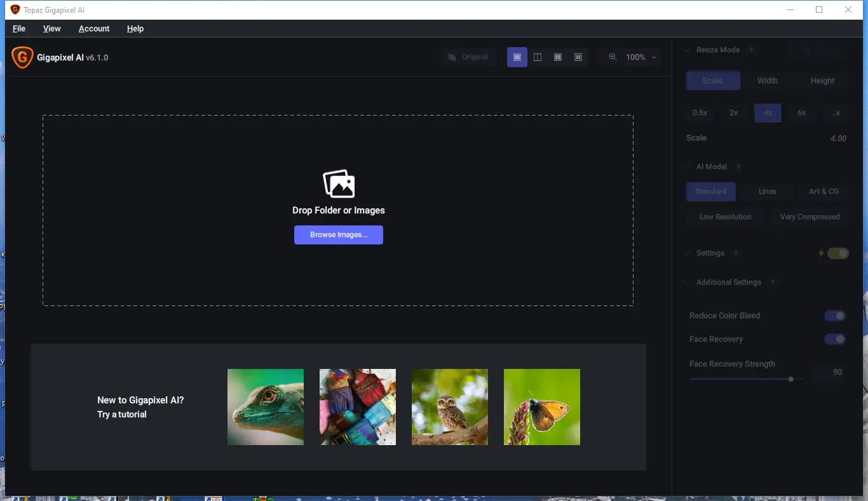Select the Standard AI model
This screenshot has width=868, height=501.
click(711, 192)
